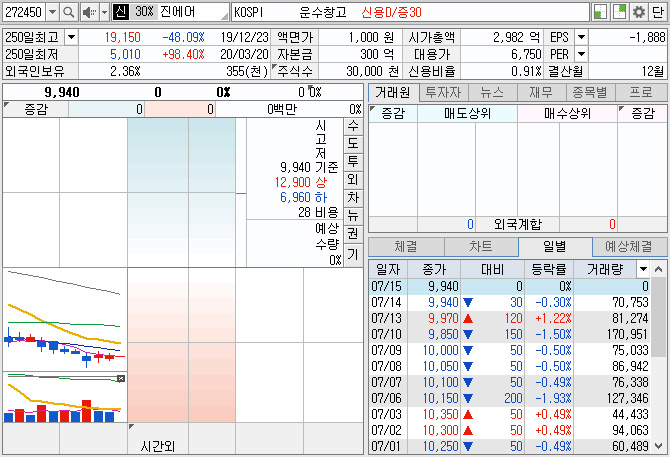Click the 차 side button
Viewport: 670px width, 457px height.
coord(353,197)
